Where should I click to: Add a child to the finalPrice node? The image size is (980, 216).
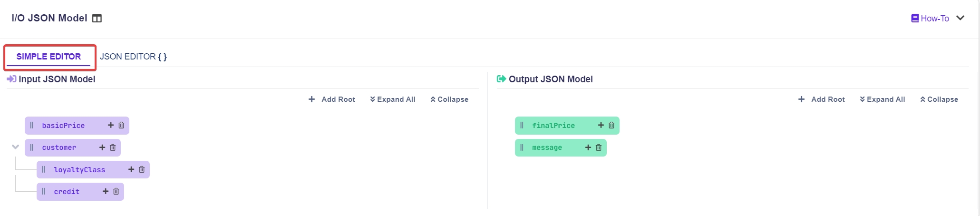pos(601,125)
